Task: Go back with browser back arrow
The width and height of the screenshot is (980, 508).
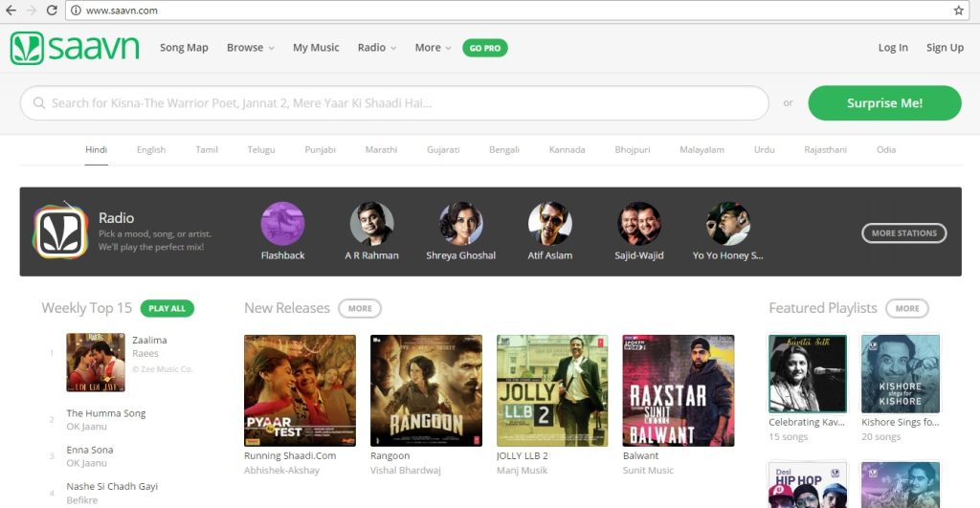Action: 11,10
